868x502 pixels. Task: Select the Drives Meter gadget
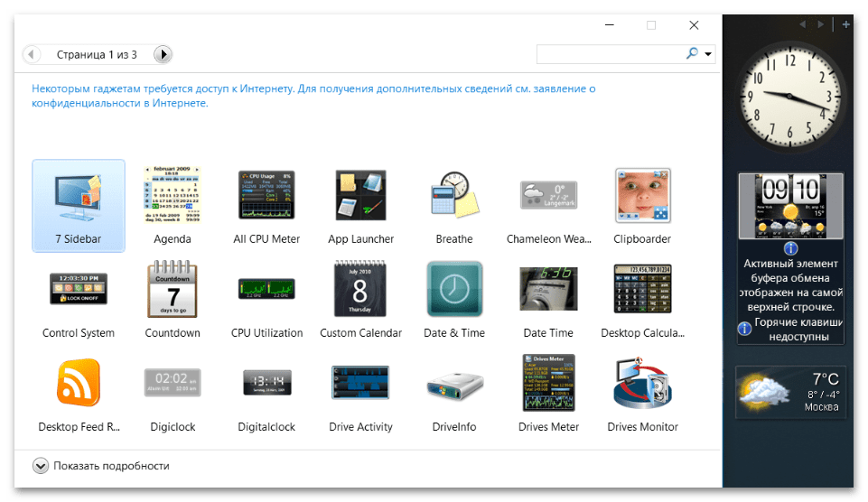(x=548, y=394)
